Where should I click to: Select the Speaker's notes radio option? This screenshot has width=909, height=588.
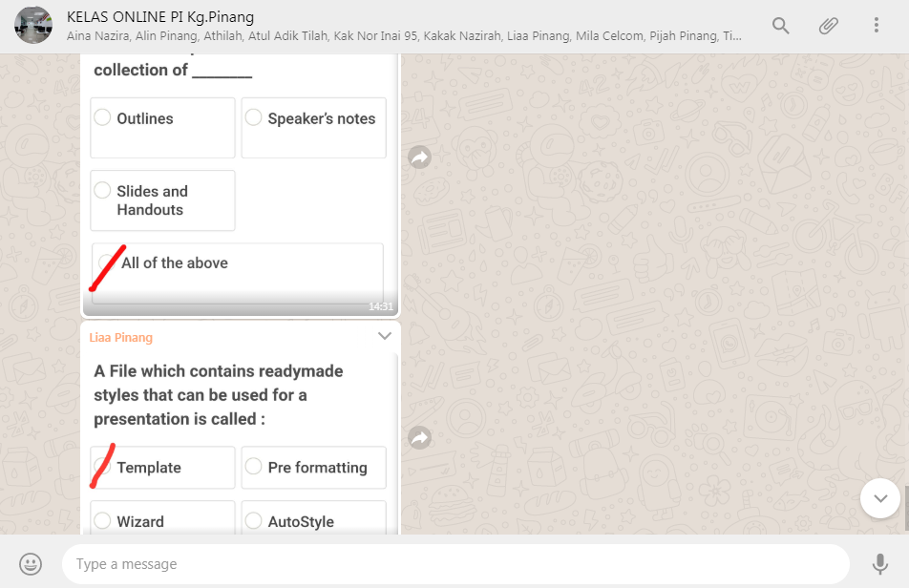[254, 117]
